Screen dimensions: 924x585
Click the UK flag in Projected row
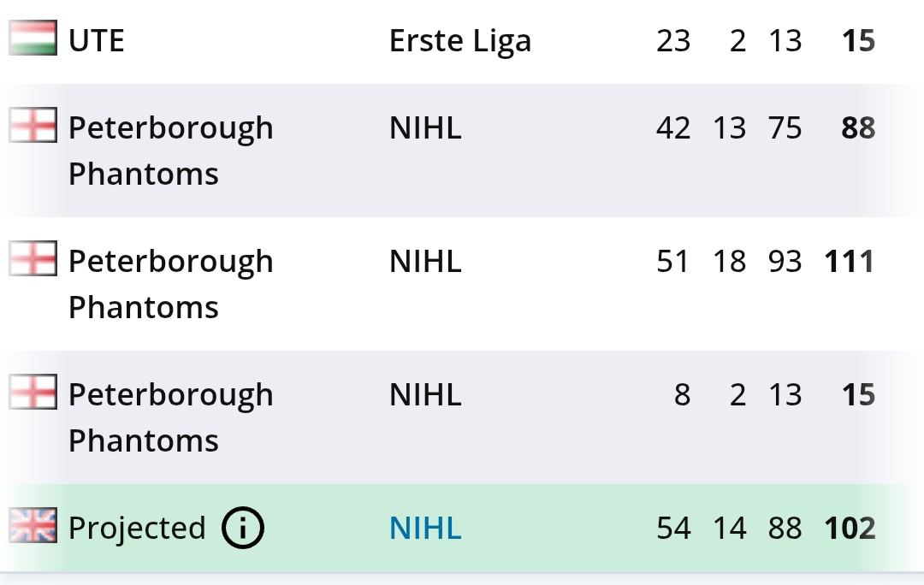click(x=33, y=525)
